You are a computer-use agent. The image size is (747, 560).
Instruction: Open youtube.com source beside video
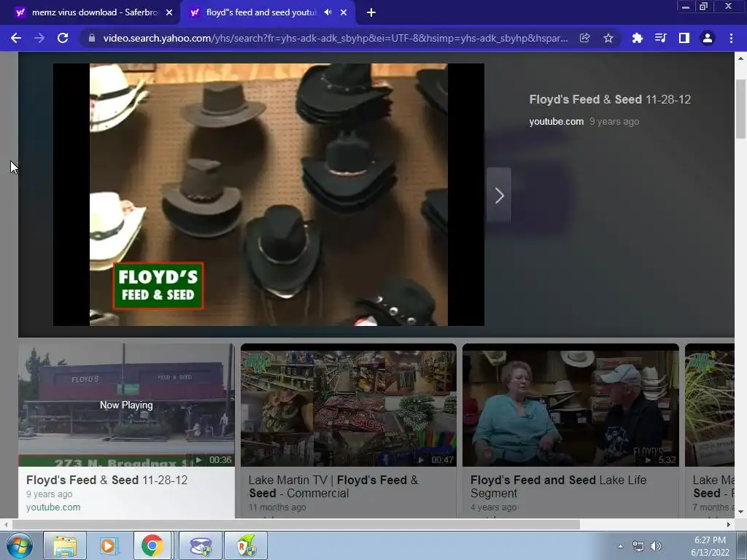556,122
